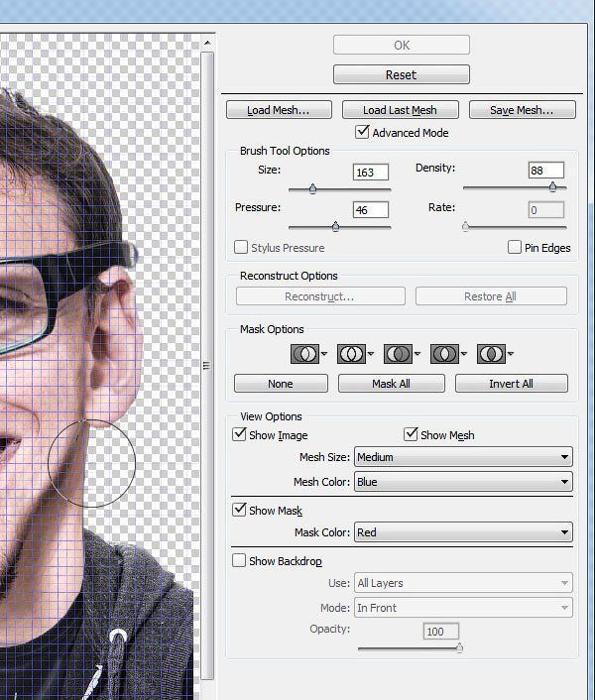The image size is (595, 700).
Task: Click the Size value field
Action: point(371,173)
